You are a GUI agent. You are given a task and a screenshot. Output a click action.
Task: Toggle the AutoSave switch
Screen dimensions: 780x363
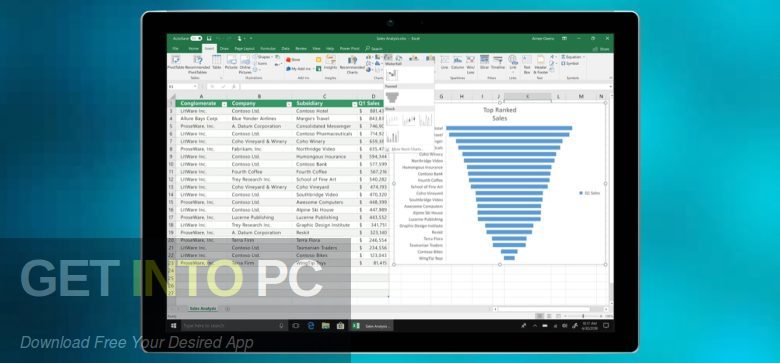(x=196, y=38)
